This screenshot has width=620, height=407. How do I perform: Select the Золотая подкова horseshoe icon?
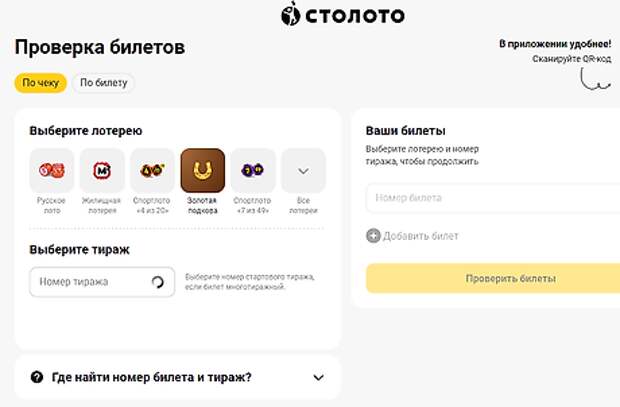click(x=202, y=171)
